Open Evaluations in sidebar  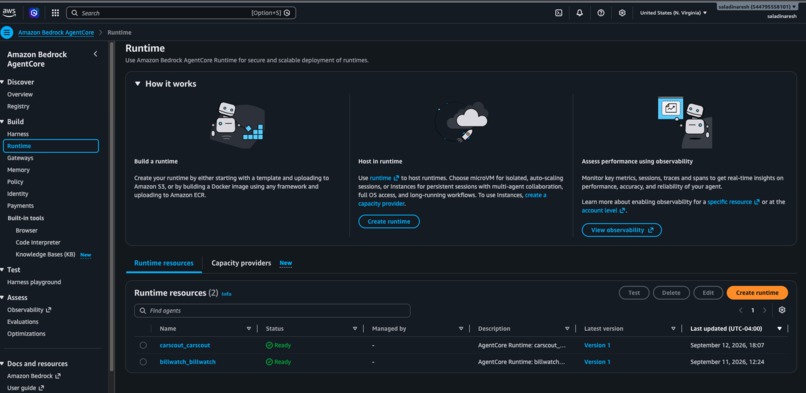pos(23,322)
